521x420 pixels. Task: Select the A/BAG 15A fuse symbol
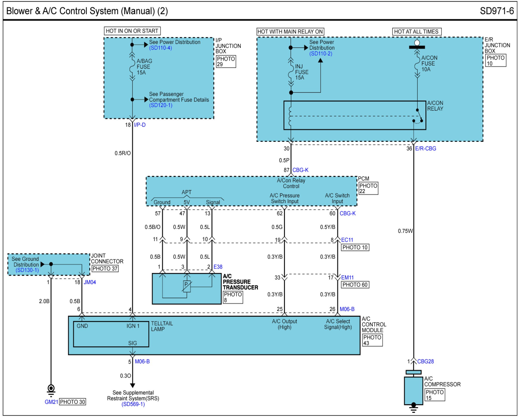coord(132,66)
